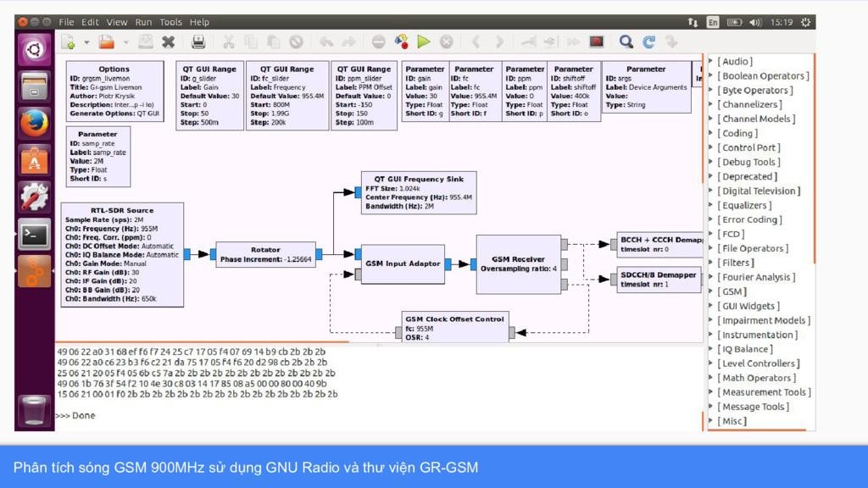Image resolution: width=868 pixels, height=488 pixels.
Task: Expand the [Math Operators] category
Action: (x=711, y=378)
